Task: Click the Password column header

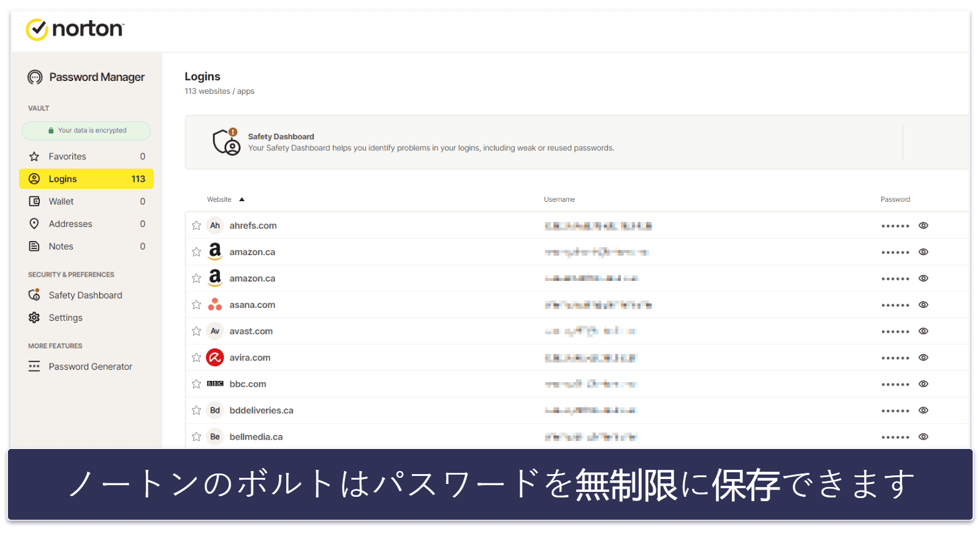Action: [x=895, y=199]
